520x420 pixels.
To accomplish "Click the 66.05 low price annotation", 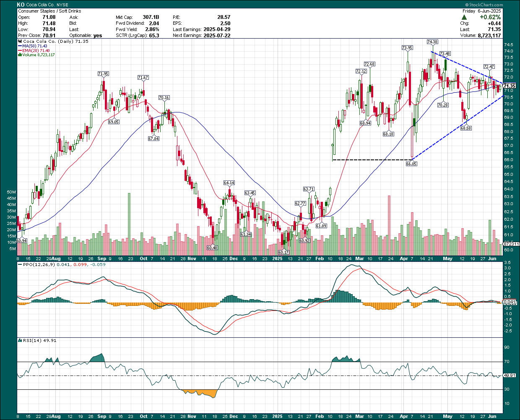I will pos(411,164).
